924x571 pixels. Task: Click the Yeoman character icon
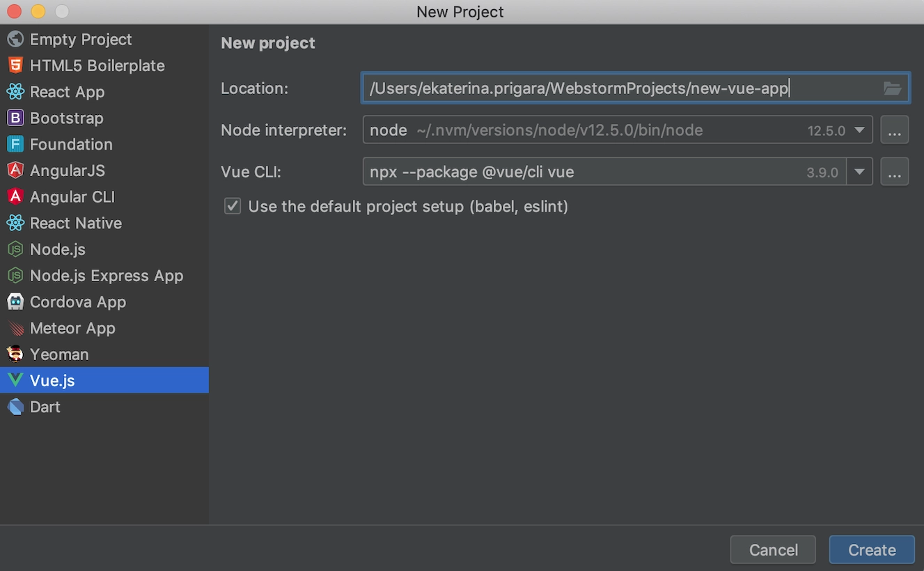tap(15, 354)
